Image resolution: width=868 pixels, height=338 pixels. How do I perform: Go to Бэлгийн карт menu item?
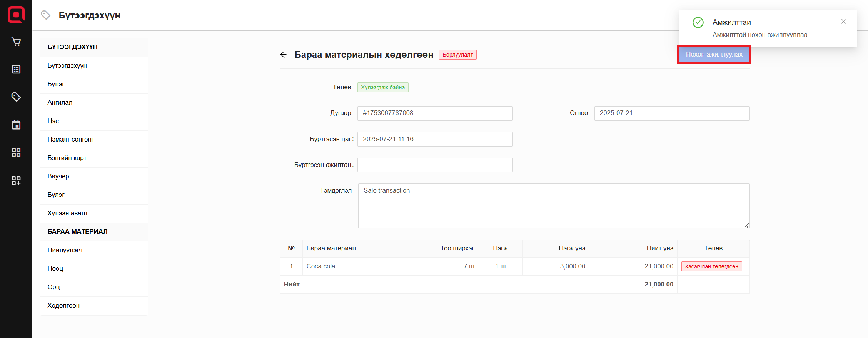(67, 158)
